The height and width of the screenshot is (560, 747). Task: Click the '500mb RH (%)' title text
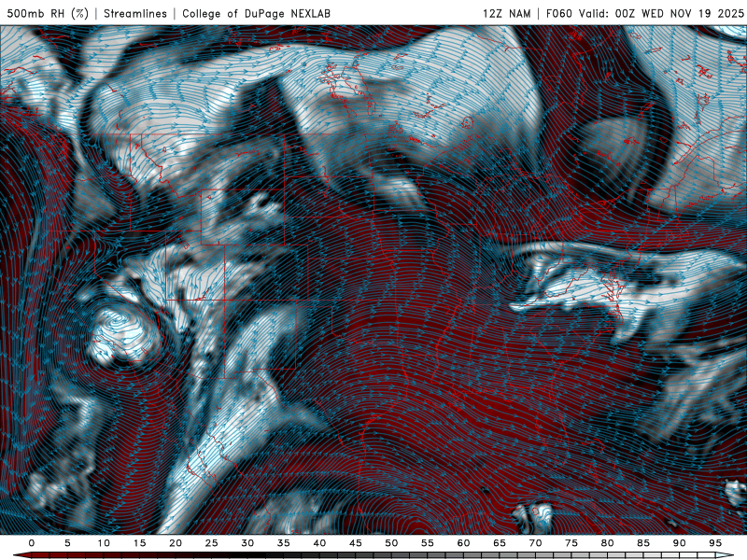click(48, 13)
